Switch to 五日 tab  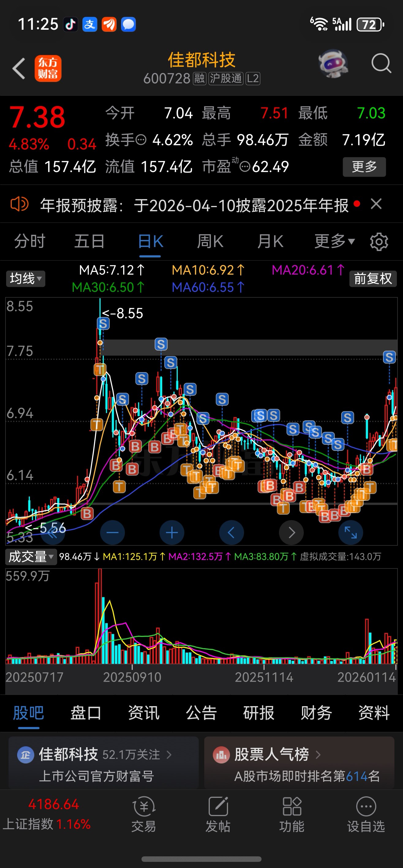click(89, 241)
